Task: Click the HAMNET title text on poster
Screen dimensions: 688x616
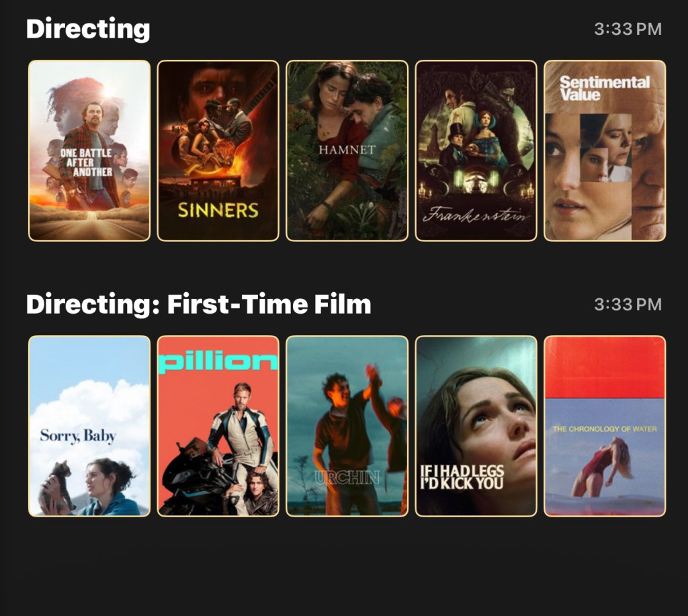Action: (347, 150)
